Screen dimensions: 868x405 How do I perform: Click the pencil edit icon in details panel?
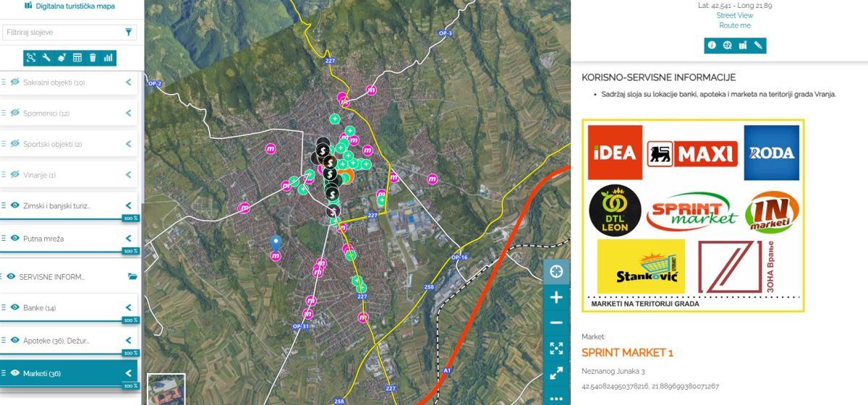758,46
